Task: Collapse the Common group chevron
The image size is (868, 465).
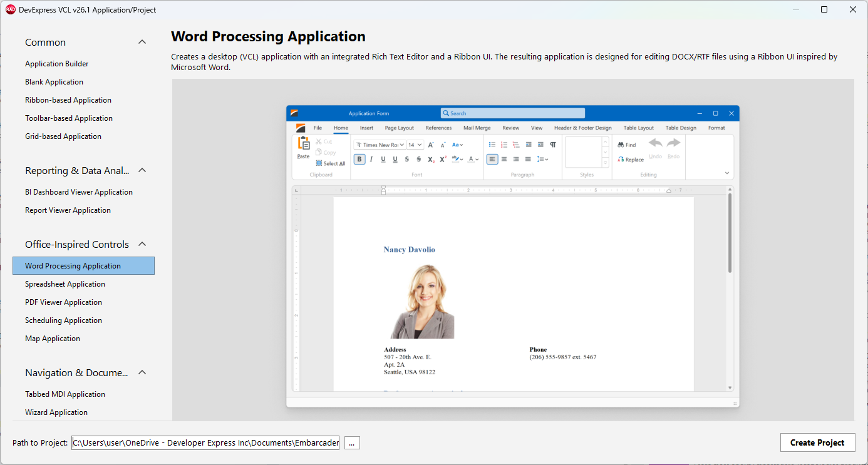Action: [x=142, y=42]
